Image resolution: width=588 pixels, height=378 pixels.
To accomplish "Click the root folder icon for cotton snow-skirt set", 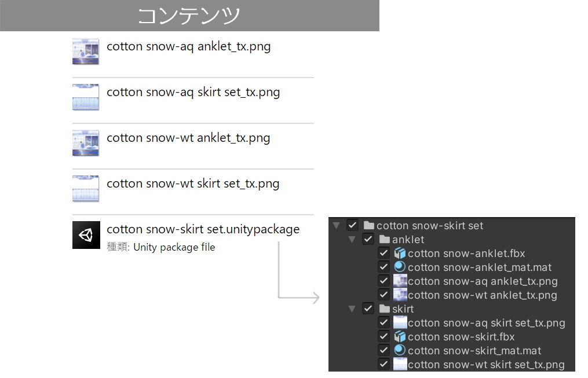I will (x=368, y=226).
